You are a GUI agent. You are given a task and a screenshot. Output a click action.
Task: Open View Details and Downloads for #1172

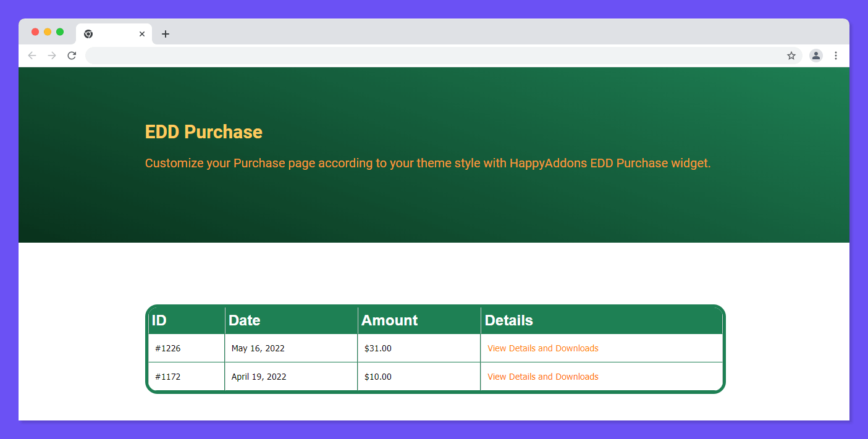click(x=543, y=377)
